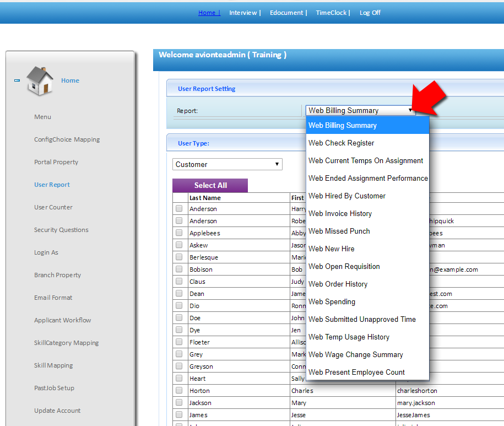The height and width of the screenshot is (426, 504).
Task: Click the Select All button
Action: [210, 186]
